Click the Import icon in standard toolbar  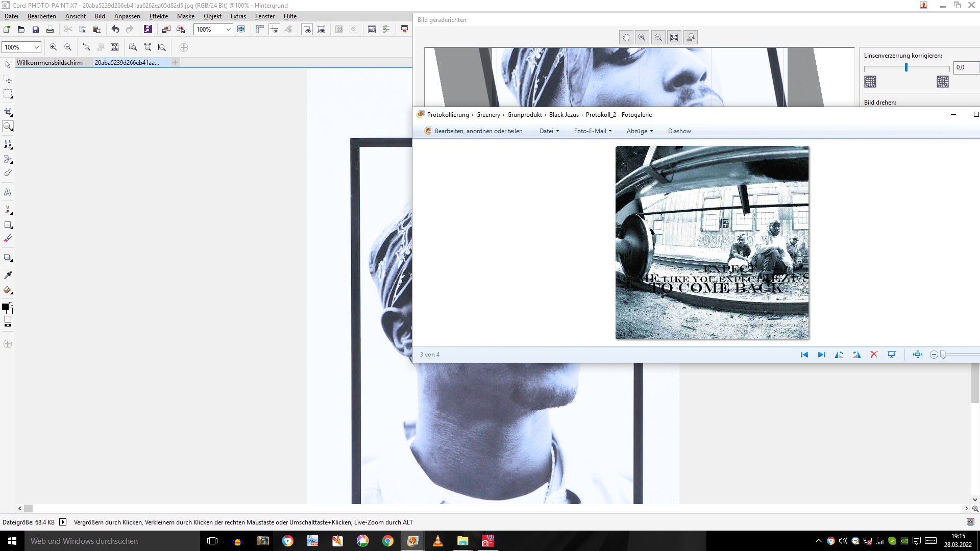[166, 30]
